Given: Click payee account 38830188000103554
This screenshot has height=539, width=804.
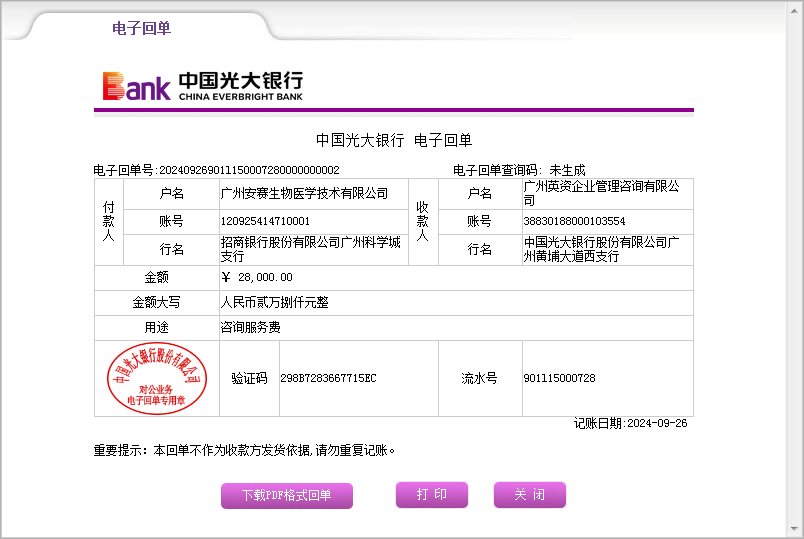Looking at the screenshot, I should (574, 222).
